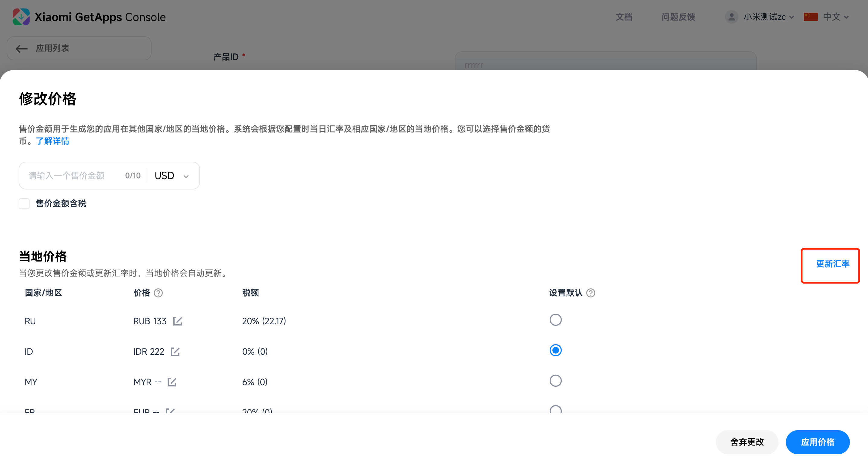
Task: Click the user avatar icon for 小米测试zc
Action: click(731, 17)
